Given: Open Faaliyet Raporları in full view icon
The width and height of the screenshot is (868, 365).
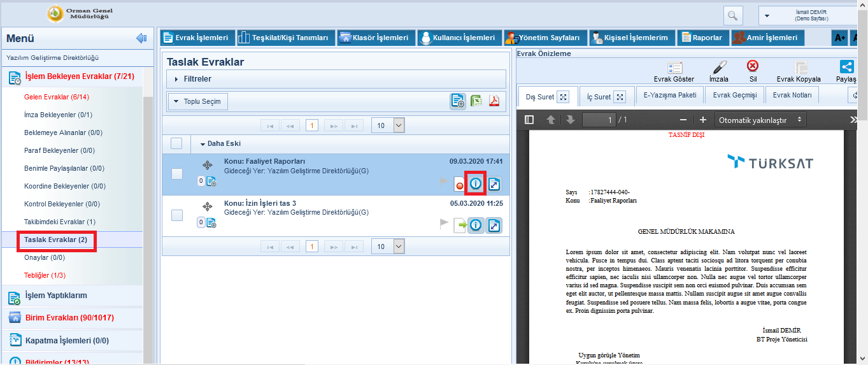Looking at the screenshot, I should 494,184.
